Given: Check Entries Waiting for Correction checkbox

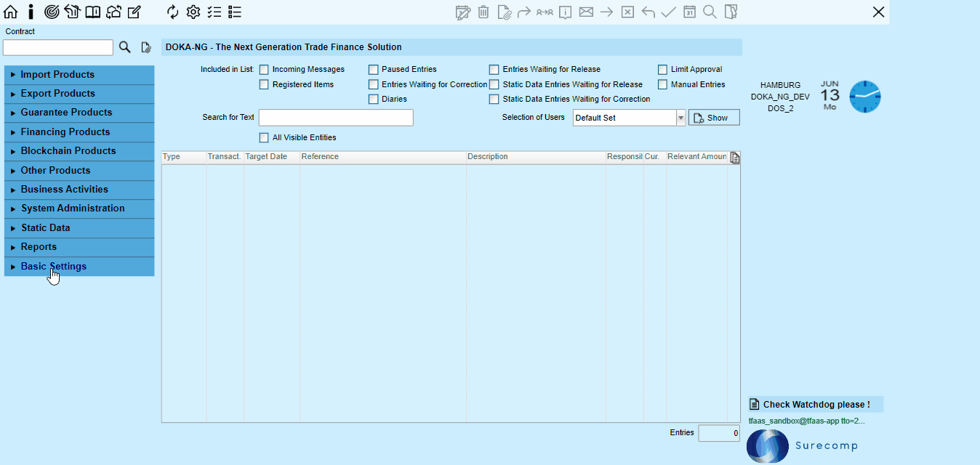Looking at the screenshot, I should [x=374, y=85].
